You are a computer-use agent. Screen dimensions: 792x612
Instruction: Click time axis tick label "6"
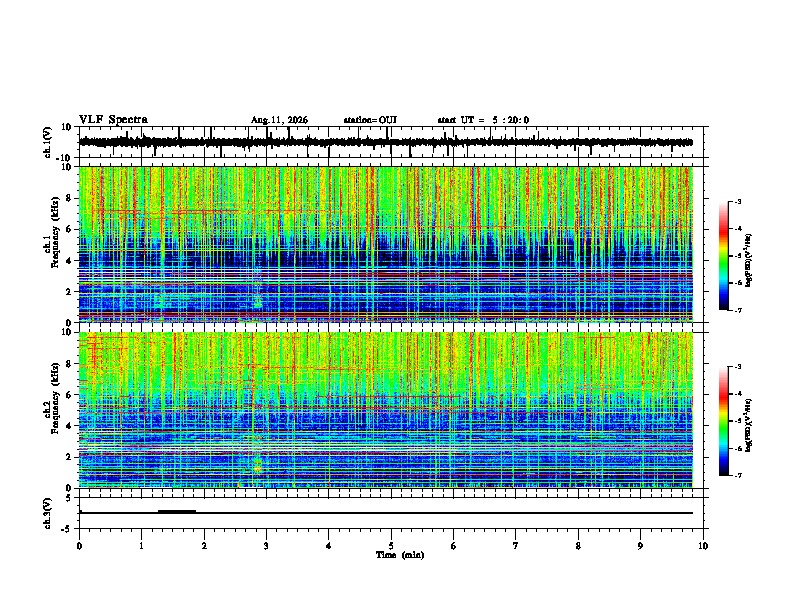[454, 546]
